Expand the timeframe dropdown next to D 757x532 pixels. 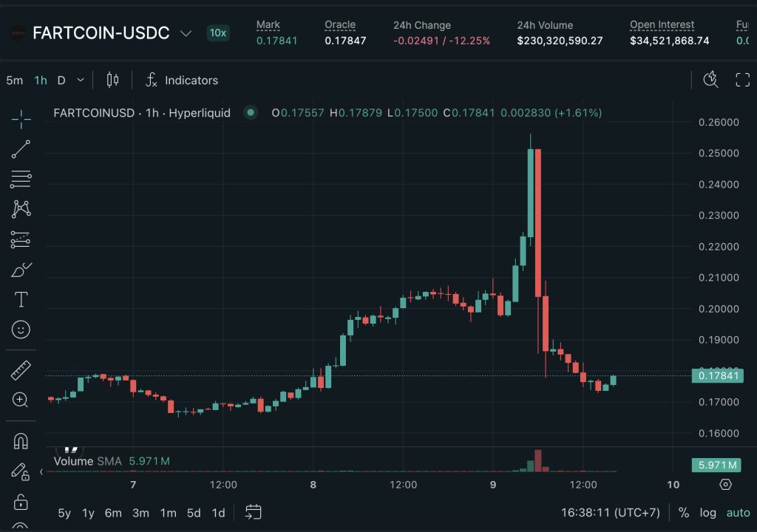click(80, 80)
